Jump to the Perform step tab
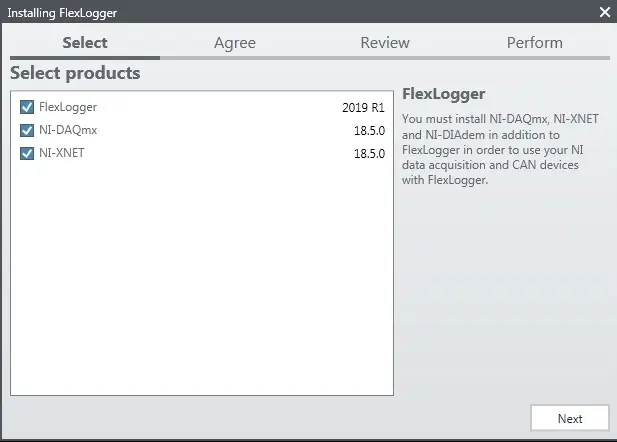The width and height of the screenshot is (617, 442). [534, 43]
